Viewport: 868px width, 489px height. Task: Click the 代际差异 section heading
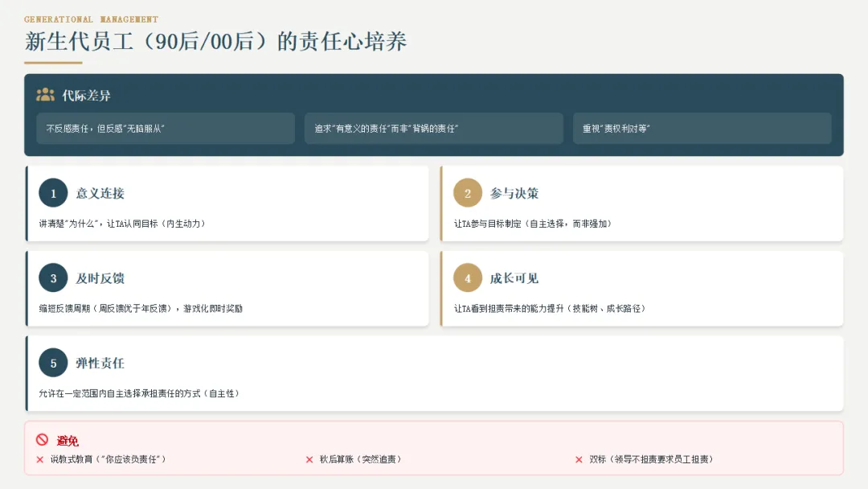click(x=86, y=95)
